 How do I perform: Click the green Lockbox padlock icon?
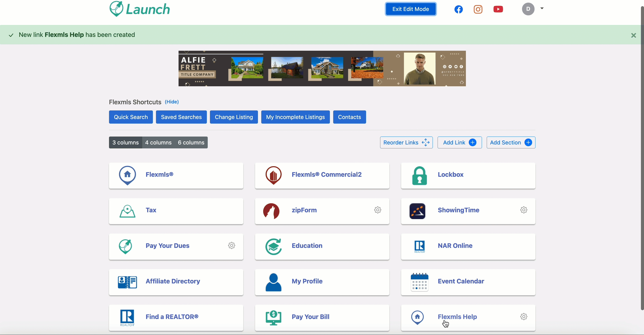point(419,176)
